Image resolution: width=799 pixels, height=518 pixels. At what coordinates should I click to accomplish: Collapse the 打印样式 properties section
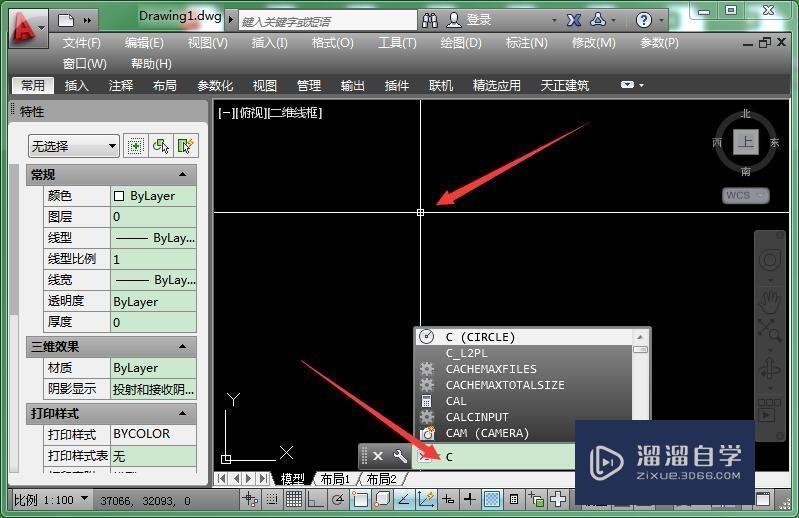182,414
